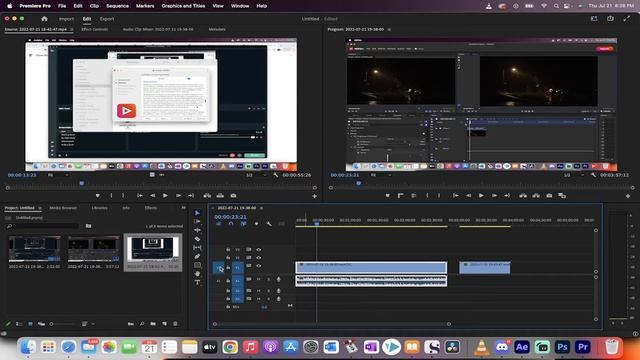The image size is (640, 360).
Task: Switch to Import workspace
Action: point(67,19)
